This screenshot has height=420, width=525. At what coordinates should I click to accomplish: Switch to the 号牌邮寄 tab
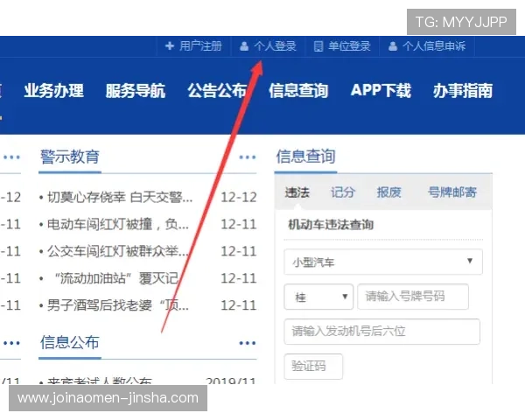coord(452,192)
